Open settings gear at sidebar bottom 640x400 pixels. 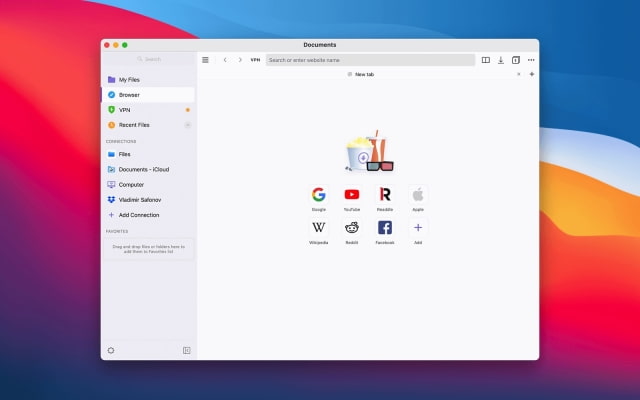click(x=111, y=350)
